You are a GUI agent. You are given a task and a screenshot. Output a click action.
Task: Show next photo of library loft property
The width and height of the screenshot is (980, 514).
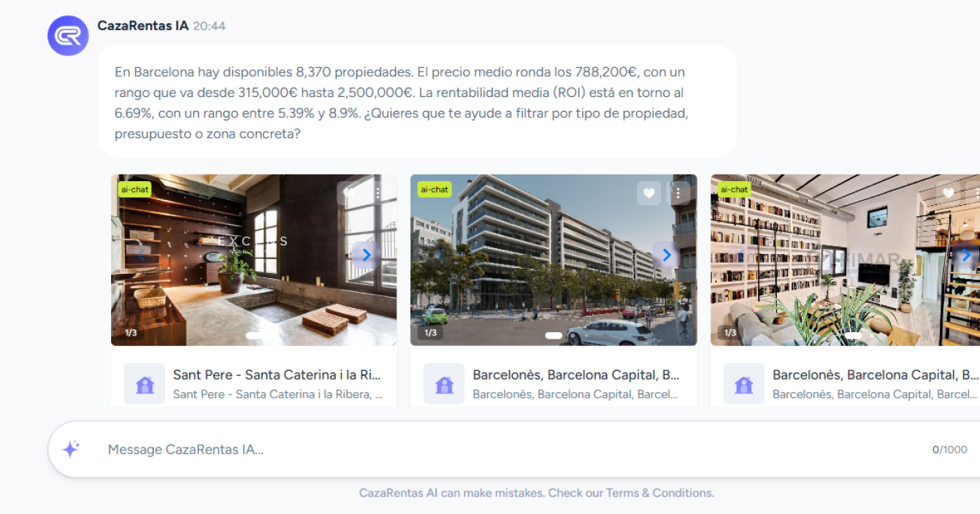965,255
